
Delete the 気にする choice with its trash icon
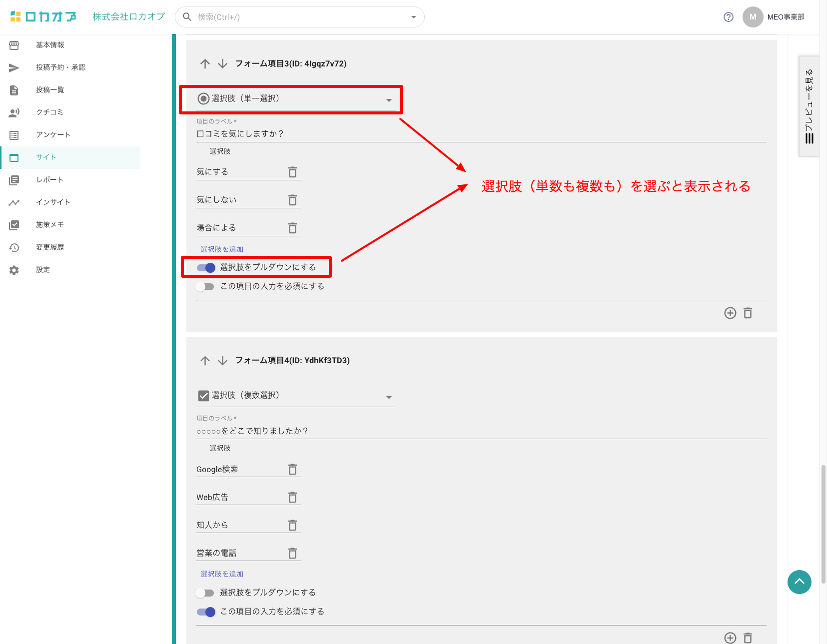pyautogui.click(x=292, y=172)
